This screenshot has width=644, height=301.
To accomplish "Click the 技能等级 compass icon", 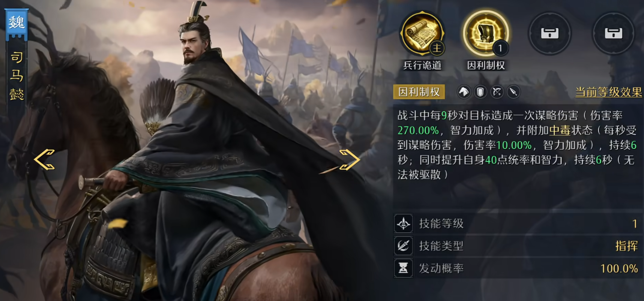I will [x=404, y=223].
